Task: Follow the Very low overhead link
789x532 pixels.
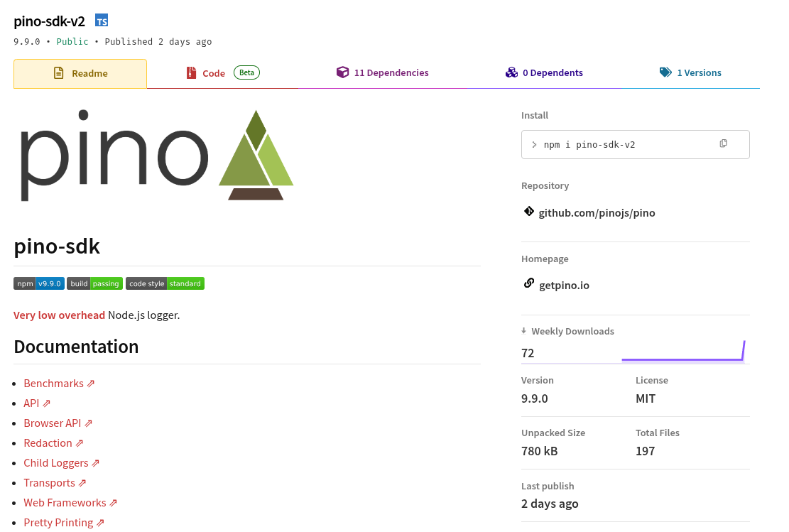Action: point(59,315)
